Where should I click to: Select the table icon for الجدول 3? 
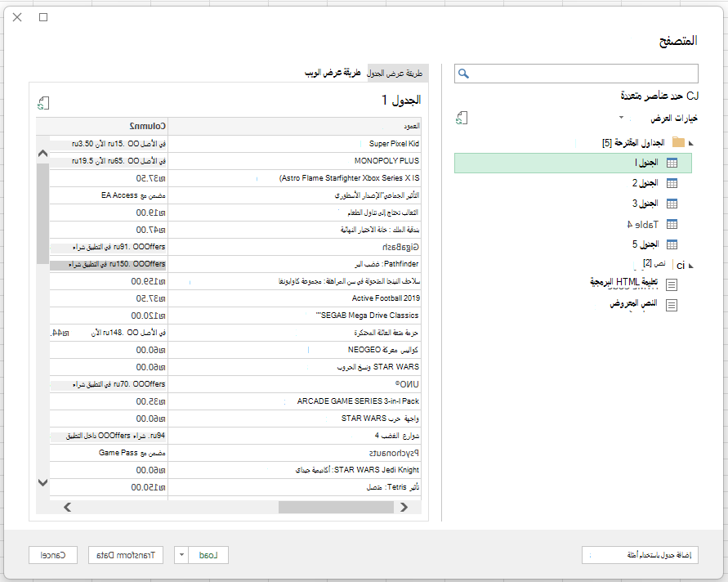672,204
